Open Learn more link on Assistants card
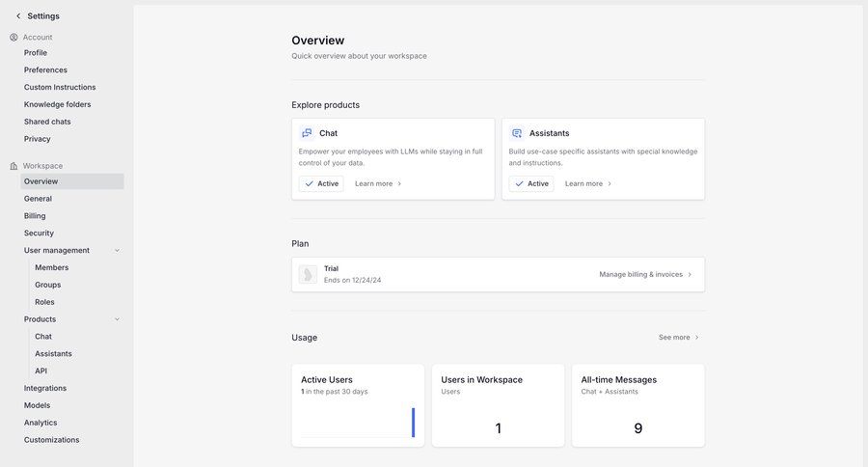 click(588, 183)
